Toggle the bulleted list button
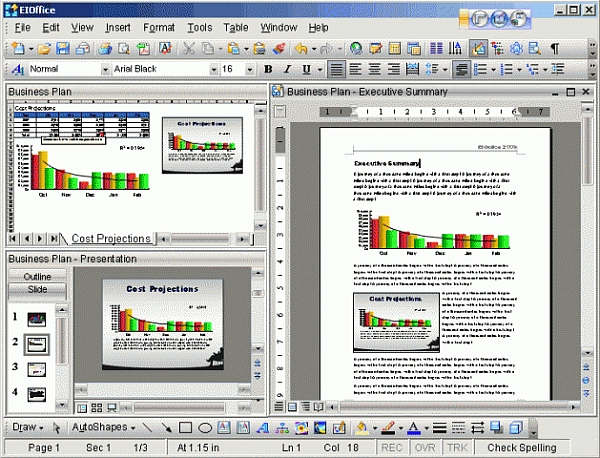 (x=480, y=69)
